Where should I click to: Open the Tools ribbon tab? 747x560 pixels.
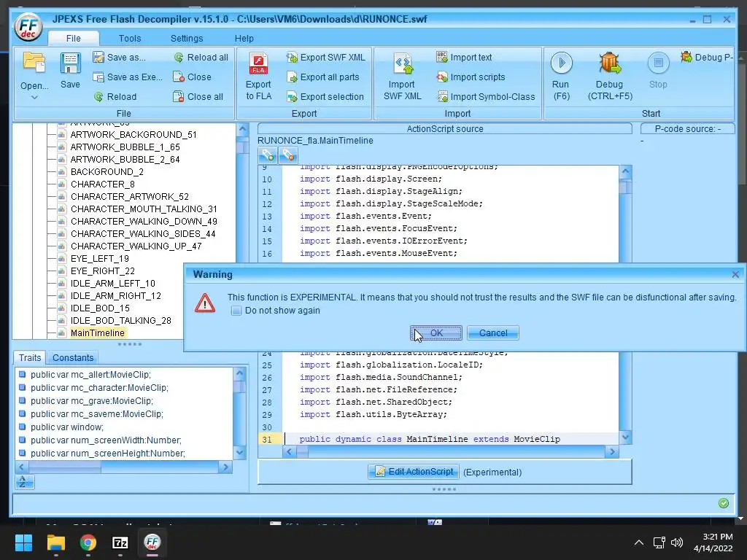130,38
